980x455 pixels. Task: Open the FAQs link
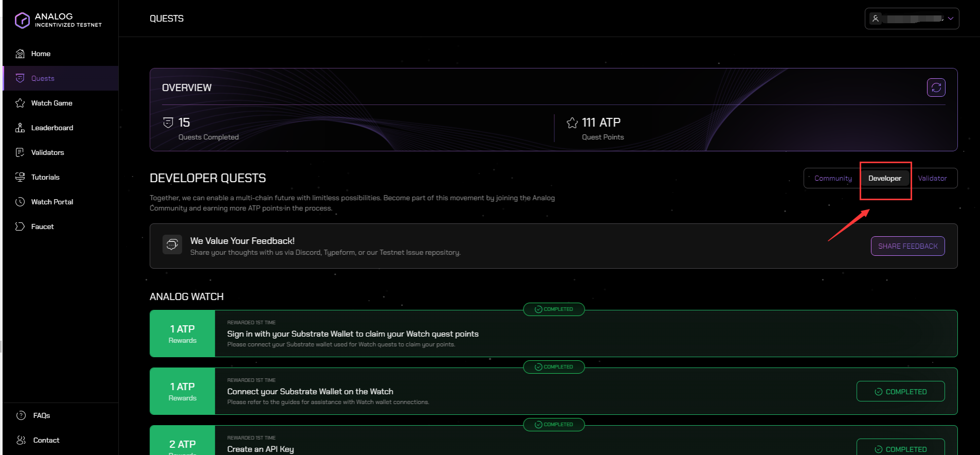coord(42,415)
